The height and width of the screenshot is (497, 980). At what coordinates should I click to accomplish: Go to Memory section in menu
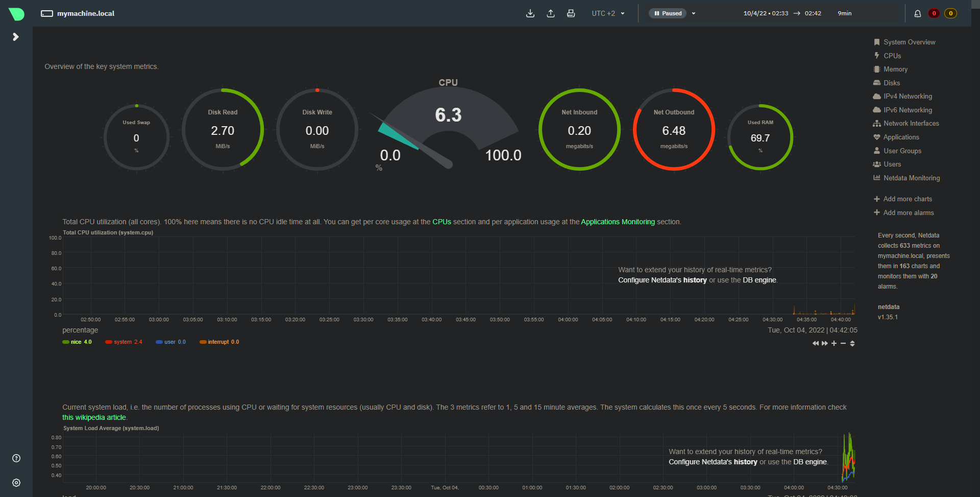pos(895,69)
